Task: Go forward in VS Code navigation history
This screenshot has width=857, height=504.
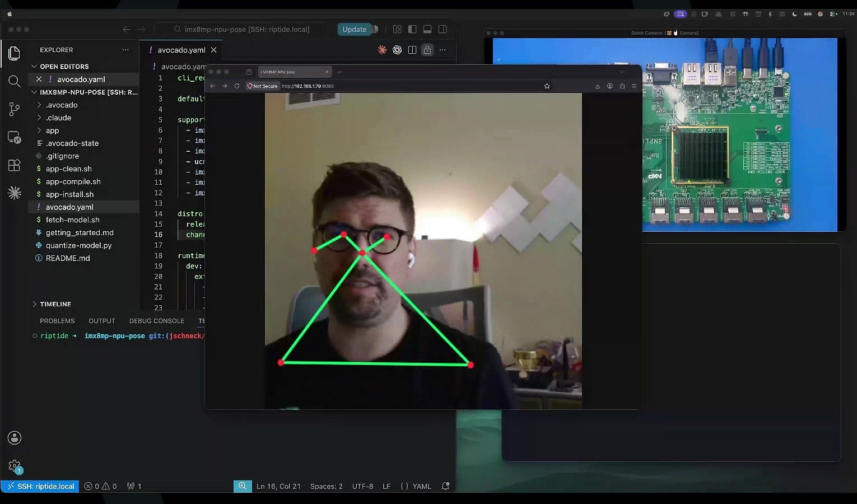Action: [142, 29]
